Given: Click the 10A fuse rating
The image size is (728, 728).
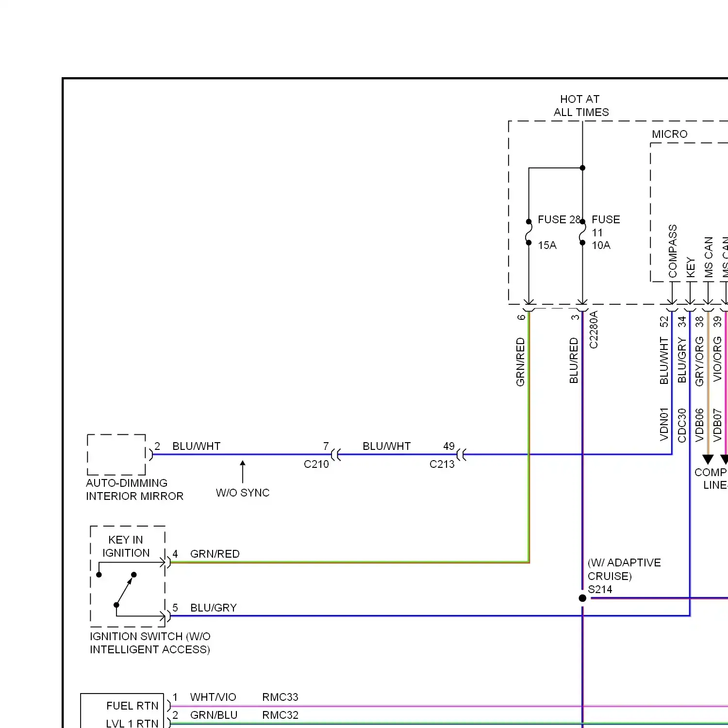Looking at the screenshot, I should (601, 245).
